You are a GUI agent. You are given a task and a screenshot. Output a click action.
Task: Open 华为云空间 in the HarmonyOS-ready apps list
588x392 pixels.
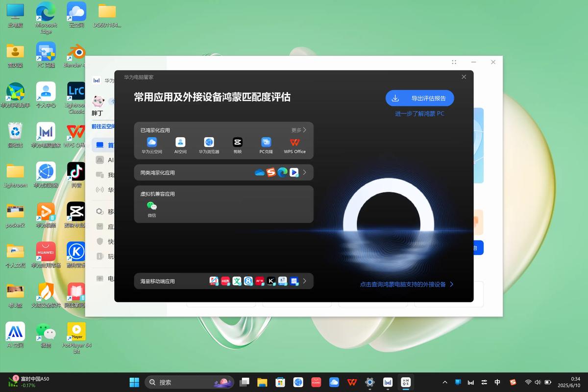coord(152,143)
